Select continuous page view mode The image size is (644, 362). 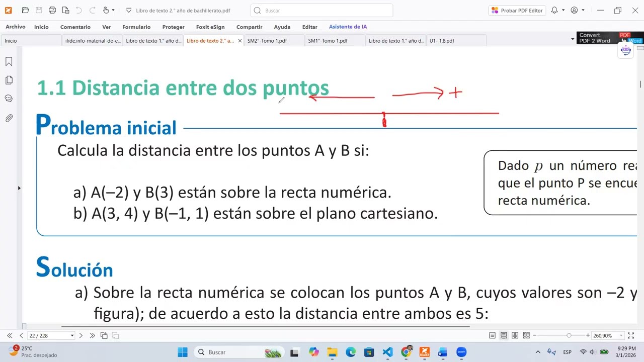tap(504, 335)
